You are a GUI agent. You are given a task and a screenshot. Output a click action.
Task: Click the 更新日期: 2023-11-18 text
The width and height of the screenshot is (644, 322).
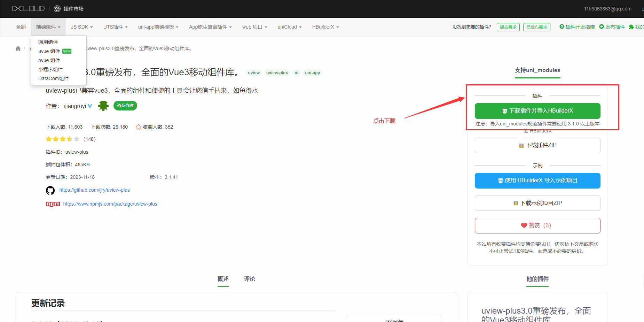(x=70, y=177)
